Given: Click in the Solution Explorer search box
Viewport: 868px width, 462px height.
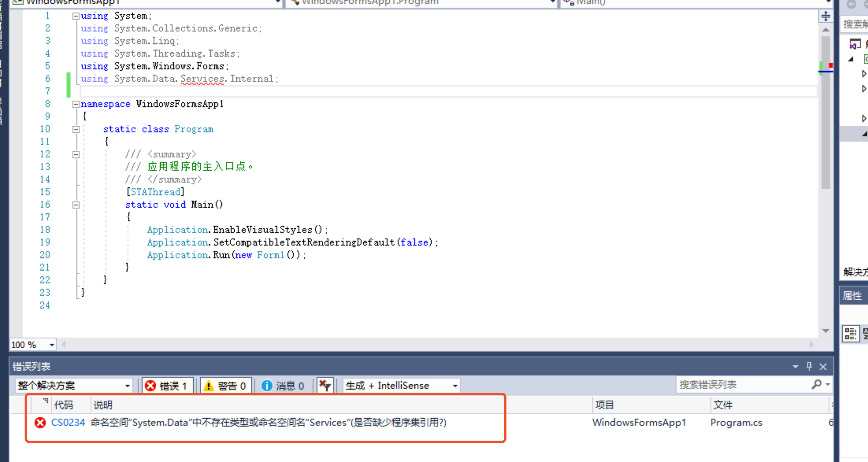Looking at the screenshot, I should [x=855, y=24].
